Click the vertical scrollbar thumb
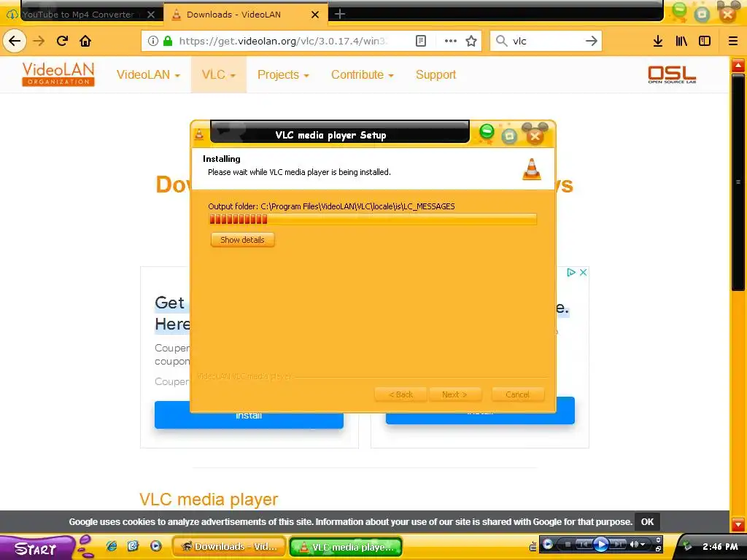The image size is (747, 560). pos(738,182)
